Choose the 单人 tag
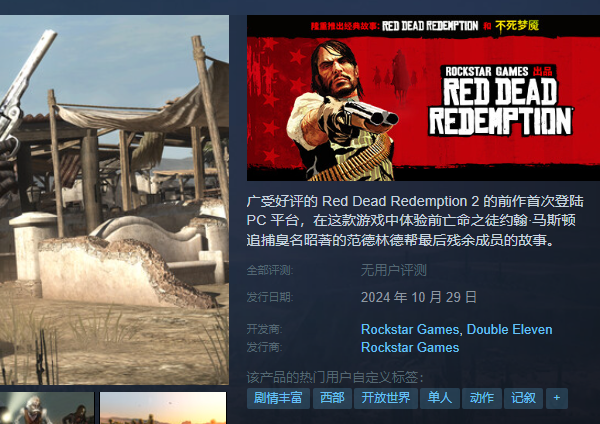Image resolution: width=600 pixels, height=424 pixels. 439,398
